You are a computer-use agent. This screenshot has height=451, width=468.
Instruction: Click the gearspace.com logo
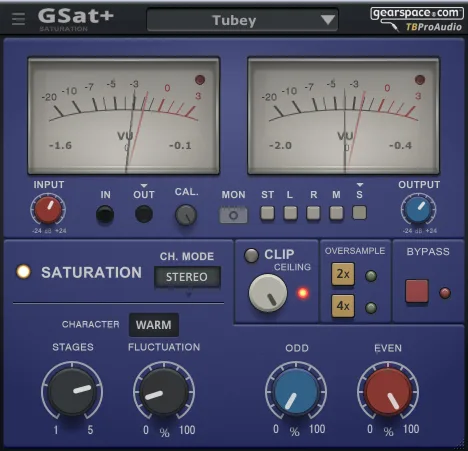[417, 13]
